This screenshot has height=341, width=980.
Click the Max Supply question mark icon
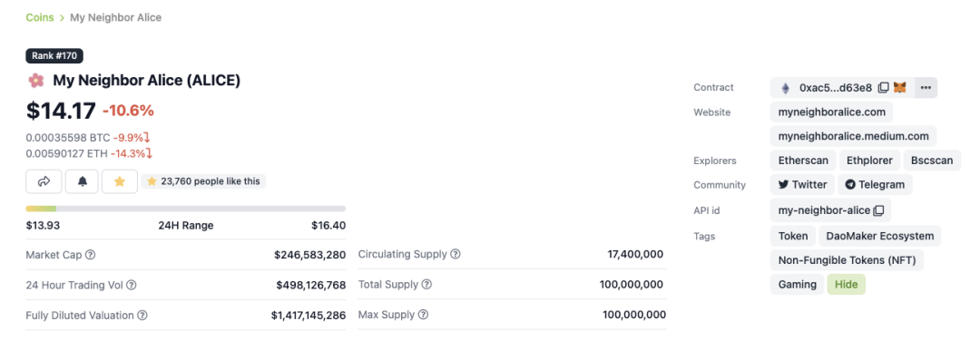pyautogui.click(x=423, y=315)
